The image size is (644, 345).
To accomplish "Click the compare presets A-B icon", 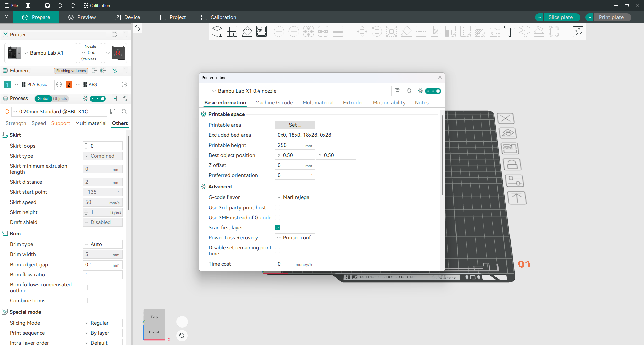I will click(125, 99).
